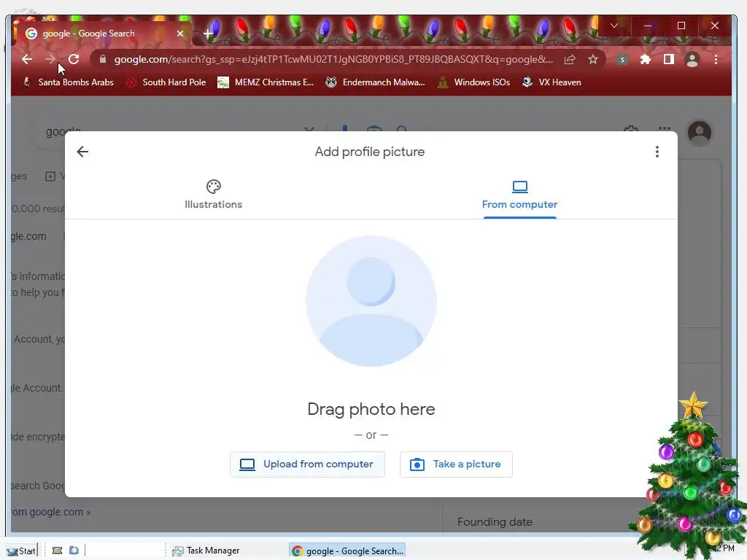The image size is (747, 560).
Task: Click the profile photo drop zone placeholder
Action: tap(371, 301)
